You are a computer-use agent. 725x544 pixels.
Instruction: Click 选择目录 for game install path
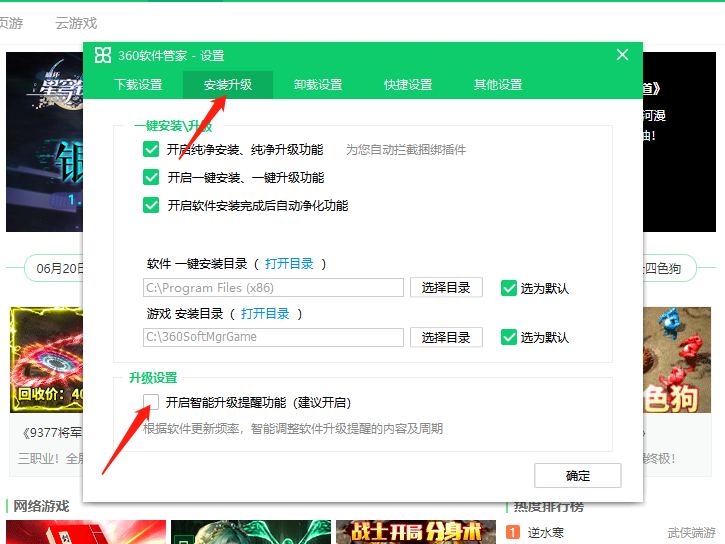(x=446, y=337)
